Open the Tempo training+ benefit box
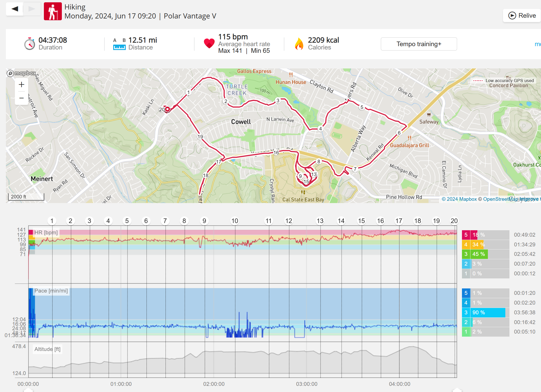This screenshot has width=541, height=392. click(419, 44)
